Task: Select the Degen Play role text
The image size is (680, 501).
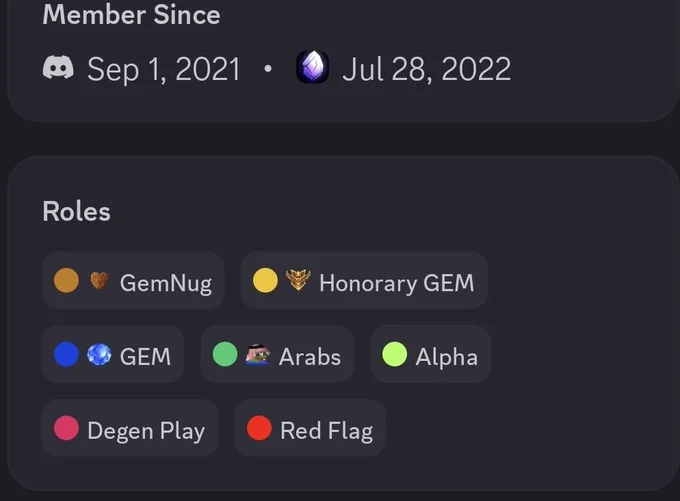Action: pyautogui.click(x=146, y=431)
